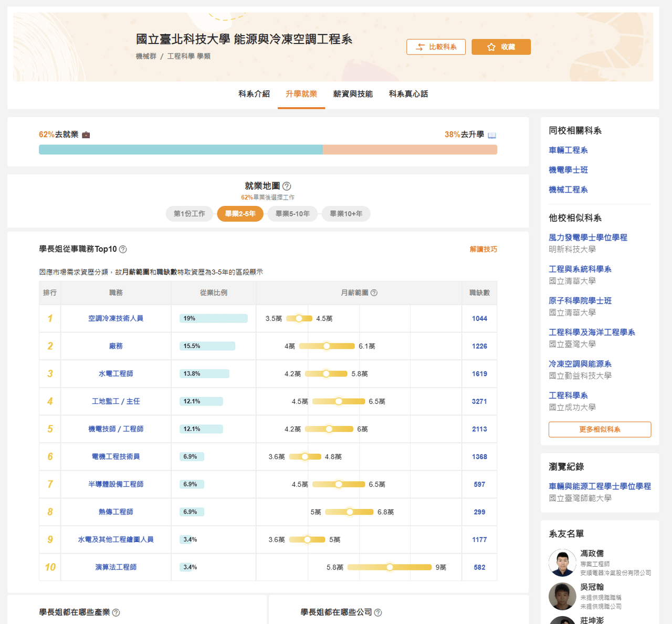Click 馮政儒 alumni avatar
Screen dimensions: 672x624
click(562, 563)
